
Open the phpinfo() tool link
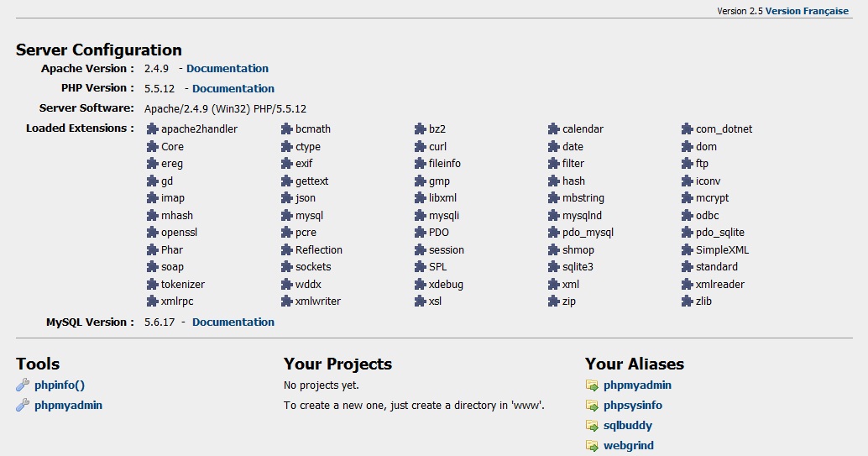pyautogui.click(x=60, y=385)
